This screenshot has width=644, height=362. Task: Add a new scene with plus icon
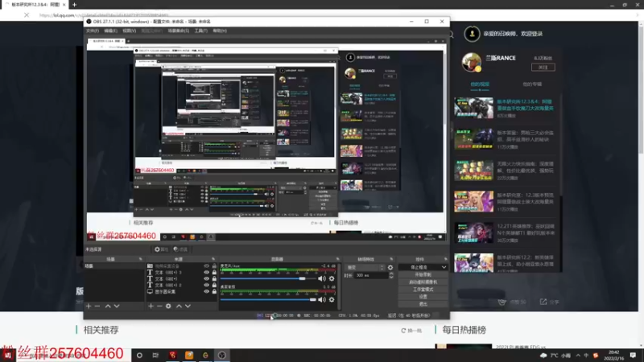coord(89,306)
